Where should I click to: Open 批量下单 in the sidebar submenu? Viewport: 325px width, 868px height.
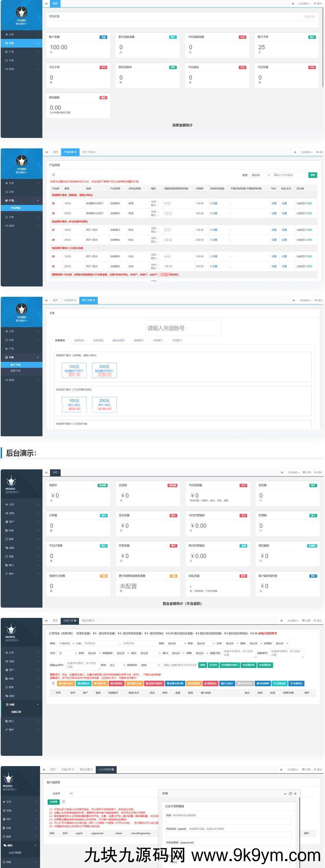click(x=15, y=371)
